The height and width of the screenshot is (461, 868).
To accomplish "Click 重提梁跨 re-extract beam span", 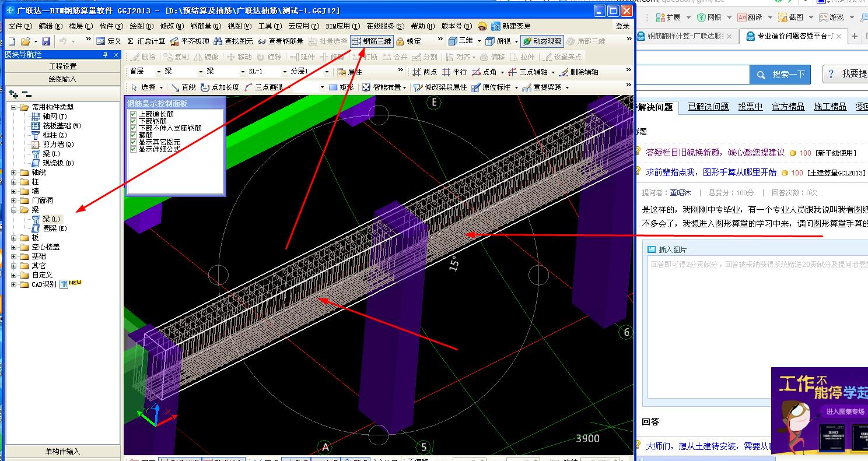I will click(x=541, y=87).
